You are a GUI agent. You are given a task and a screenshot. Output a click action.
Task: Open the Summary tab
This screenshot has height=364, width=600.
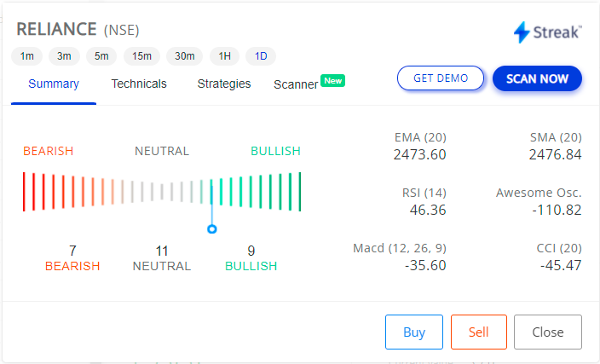coord(54,84)
